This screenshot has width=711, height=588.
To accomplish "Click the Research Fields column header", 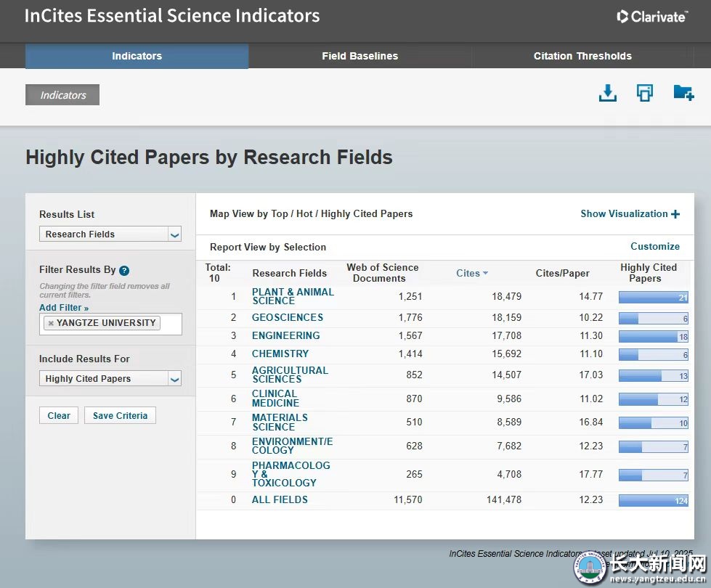I will point(289,273).
